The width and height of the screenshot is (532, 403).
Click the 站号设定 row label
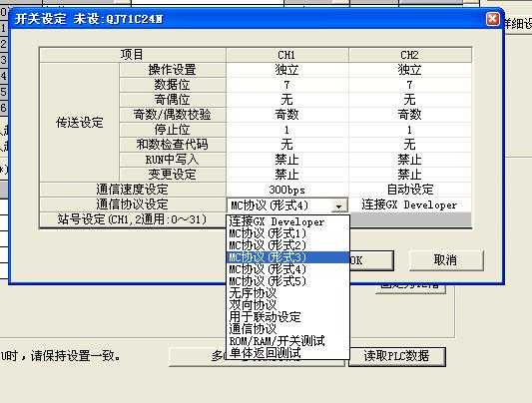click(x=133, y=219)
